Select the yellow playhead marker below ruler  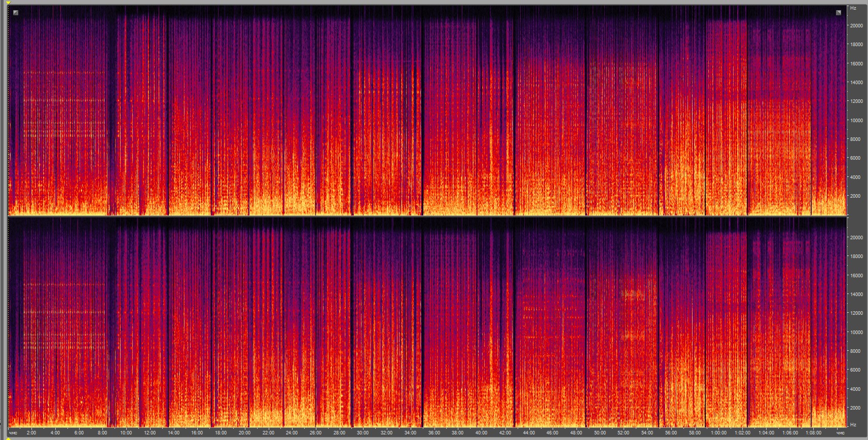tap(9, 438)
